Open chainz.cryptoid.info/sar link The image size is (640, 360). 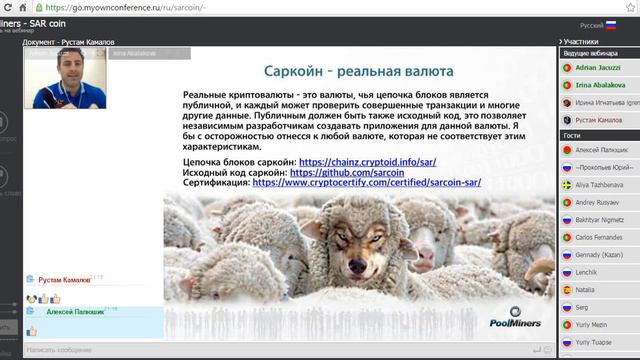(367, 162)
